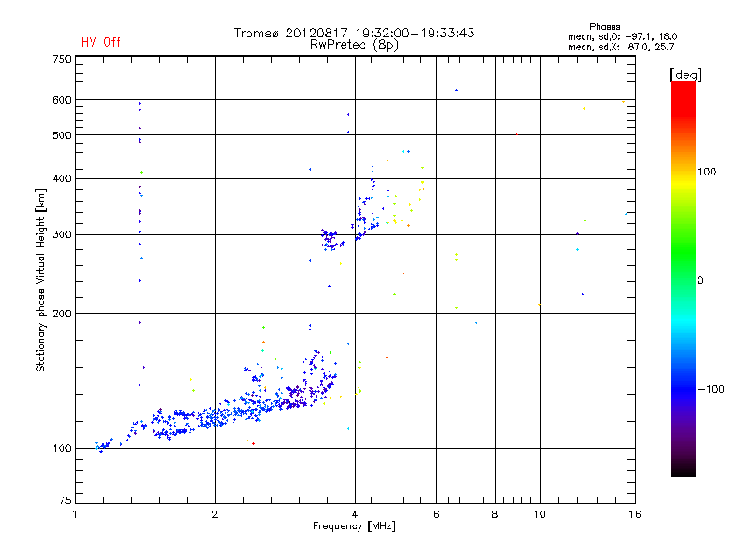Image resolution: width=747 pixels, height=560 pixels.
Task: Click the y-axis tick label "400"
Action: [62, 178]
